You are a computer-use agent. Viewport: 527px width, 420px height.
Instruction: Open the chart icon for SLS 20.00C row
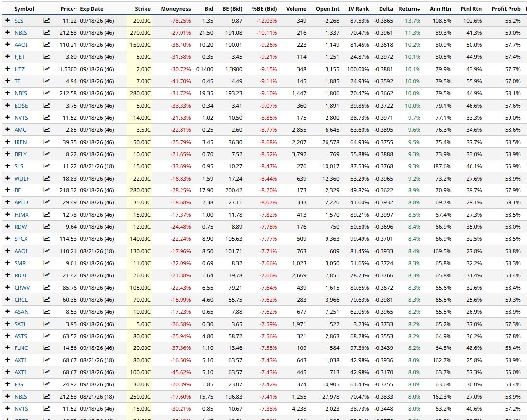[47, 21]
